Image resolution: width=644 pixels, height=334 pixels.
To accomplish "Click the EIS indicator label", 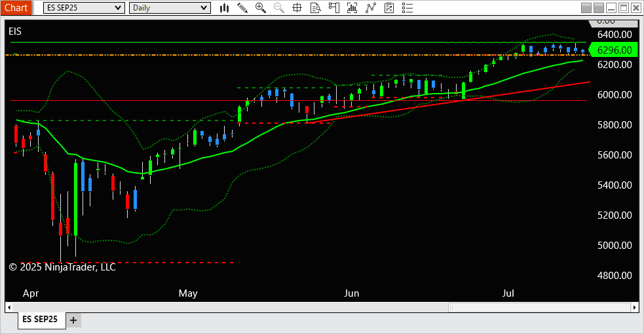I will [15, 31].
